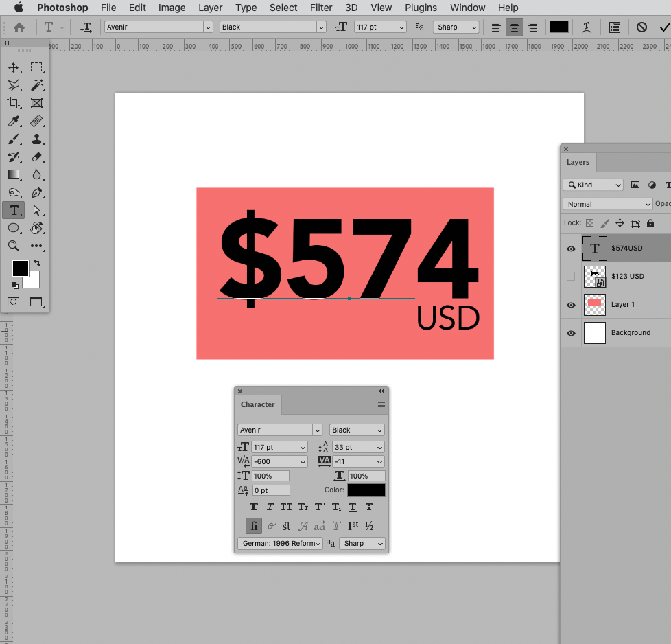Toggle Strikethrough in Character panel
Screen dimensions: 671x644
pyautogui.click(x=369, y=507)
